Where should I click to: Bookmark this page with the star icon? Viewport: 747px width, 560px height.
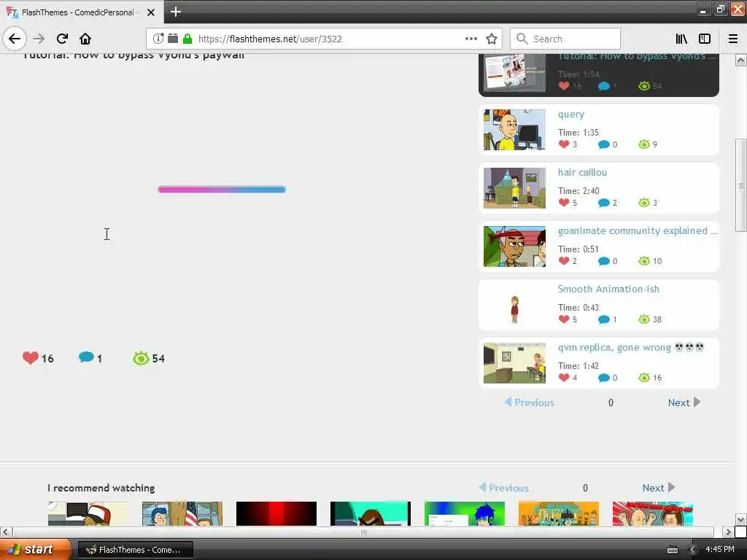[x=492, y=39]
